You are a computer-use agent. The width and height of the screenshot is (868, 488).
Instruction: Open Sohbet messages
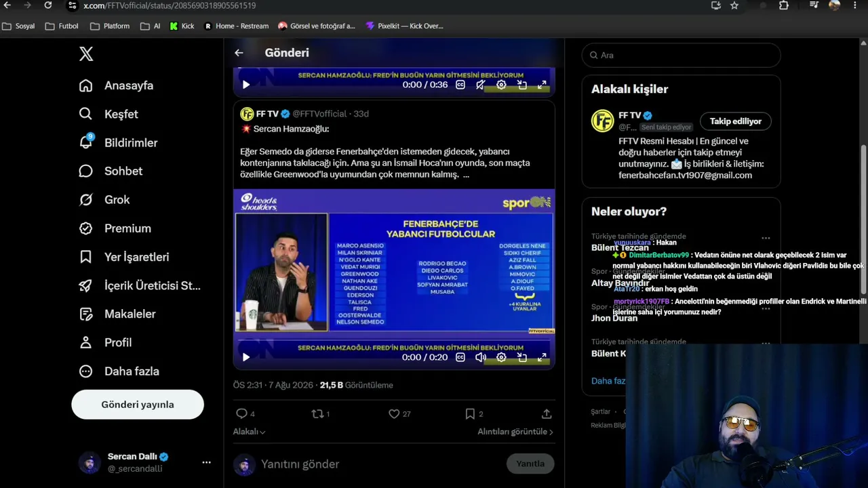pos(111,171)
